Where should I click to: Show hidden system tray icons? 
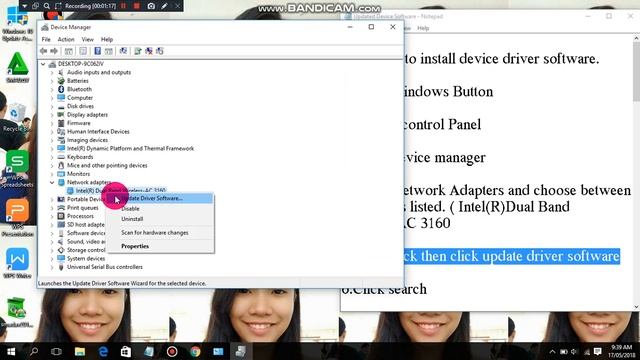pyautogui.click(x=552, y=352)
